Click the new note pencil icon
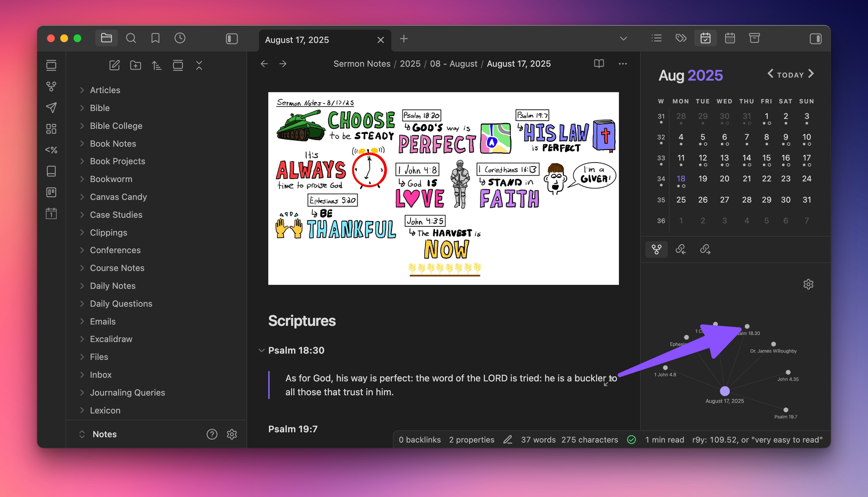868x497 pixels. (114, 65)
